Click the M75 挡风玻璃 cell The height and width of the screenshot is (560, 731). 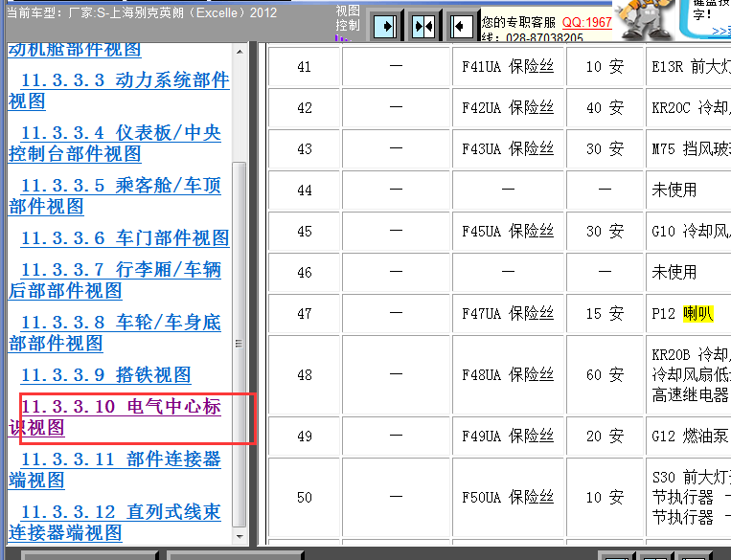(689, 148)
